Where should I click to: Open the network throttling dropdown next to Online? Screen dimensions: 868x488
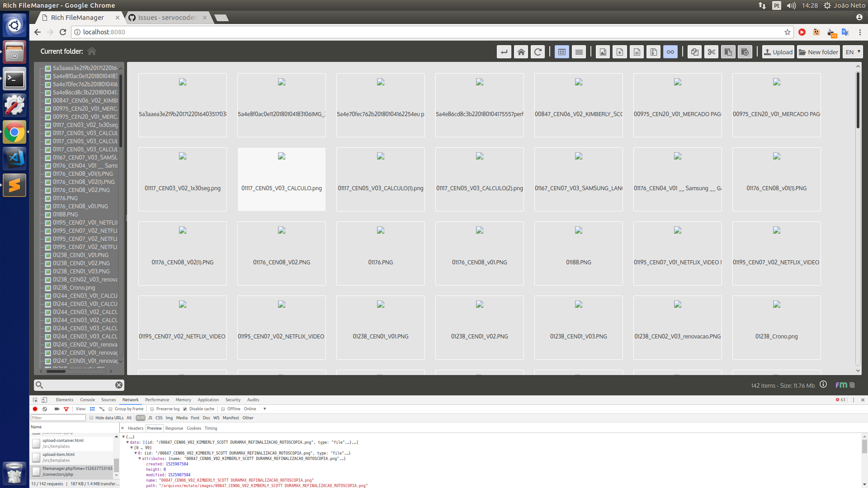(264, 409)
